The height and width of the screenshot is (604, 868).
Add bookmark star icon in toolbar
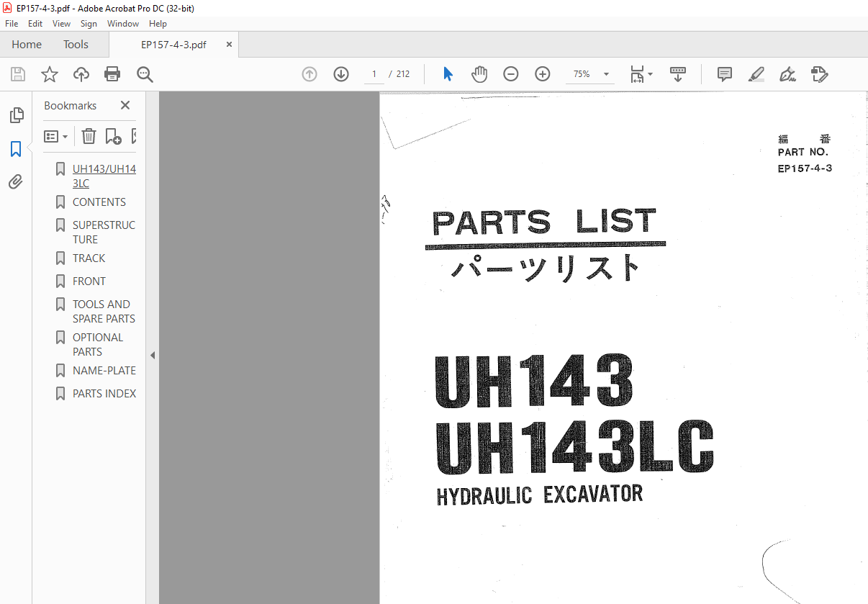point(49,74)
